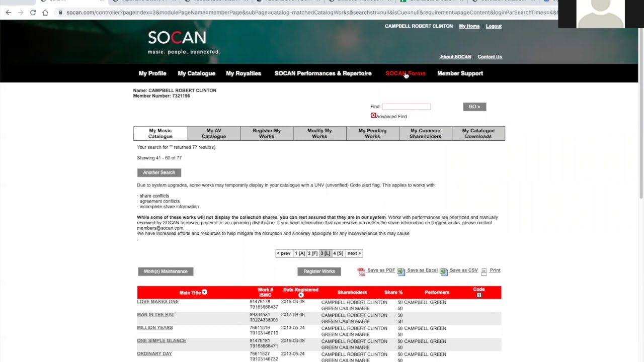The image size is (644, 362).
Task: Open Member Support menu
Action: pos(460,73)
